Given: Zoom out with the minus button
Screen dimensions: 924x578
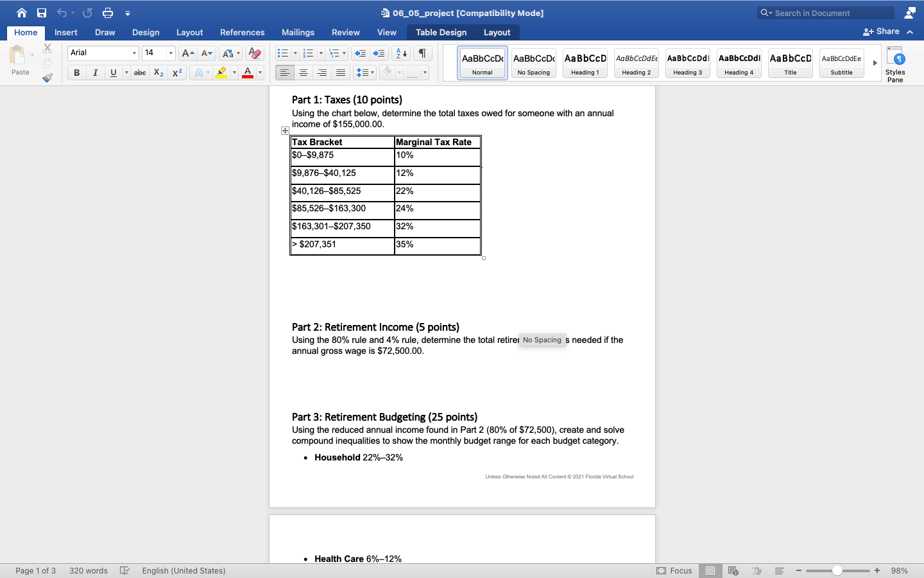Looking at the screenshot, I should pos(799,570).
